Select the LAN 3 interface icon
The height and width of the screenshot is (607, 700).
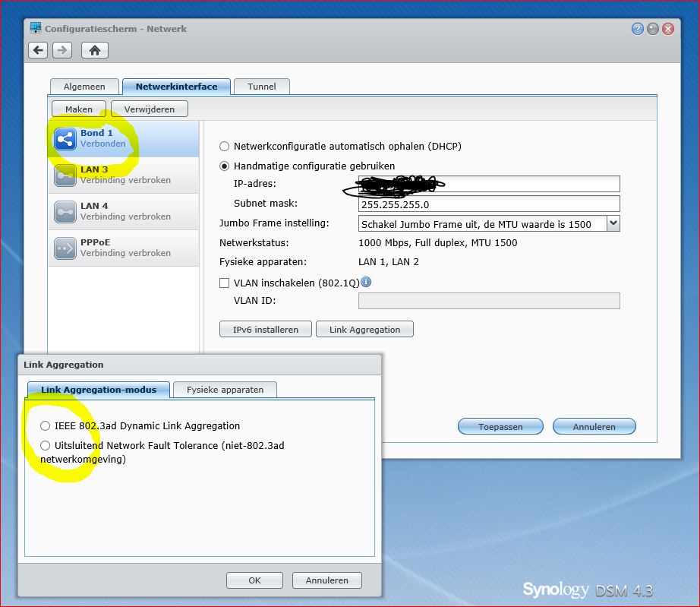65,174
